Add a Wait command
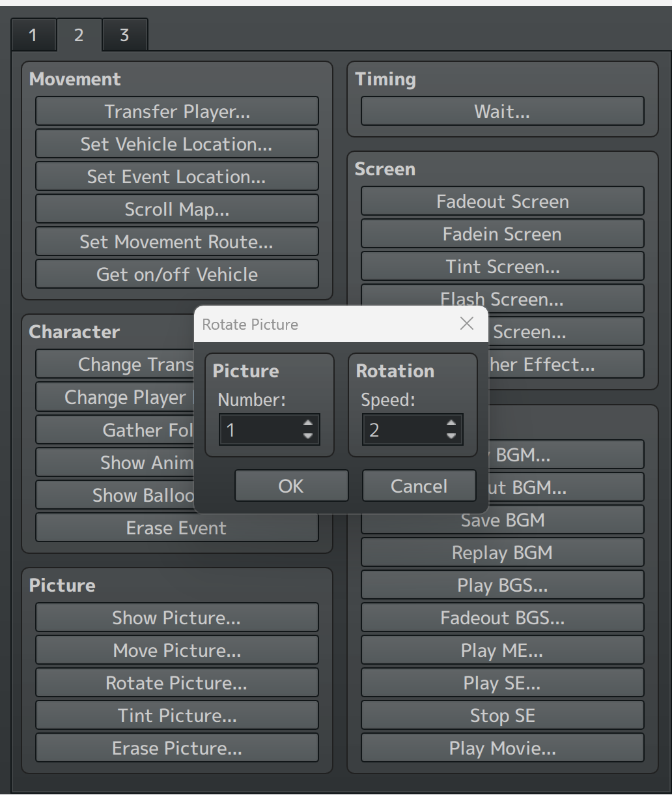The width and height of the screenshot is (672, 795). click(503, 111)
